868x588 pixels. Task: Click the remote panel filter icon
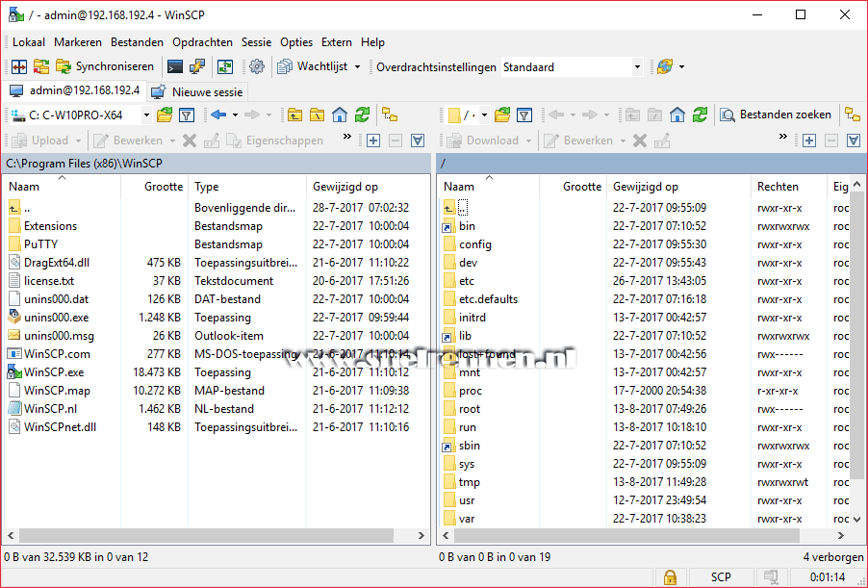[x=524, y=115]
